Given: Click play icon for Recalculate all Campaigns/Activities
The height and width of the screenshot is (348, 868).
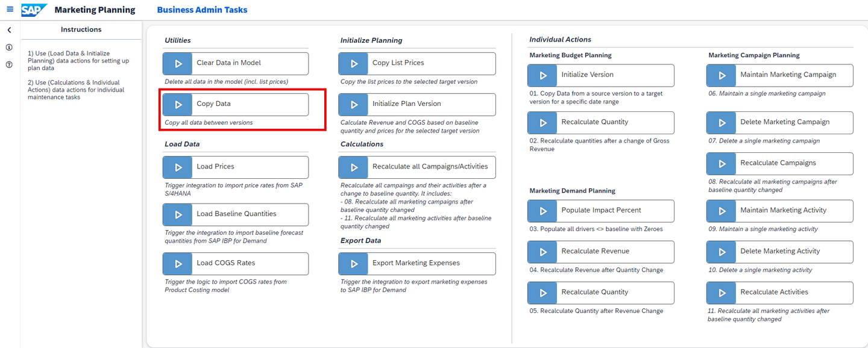Looking at the screenshot, I should pos(354,167).
